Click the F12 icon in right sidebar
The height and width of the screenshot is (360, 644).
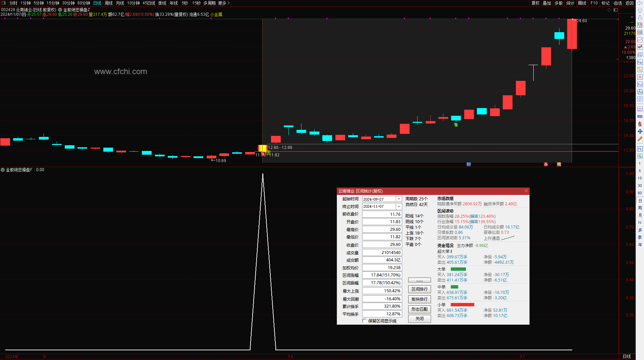coord(640,85)
